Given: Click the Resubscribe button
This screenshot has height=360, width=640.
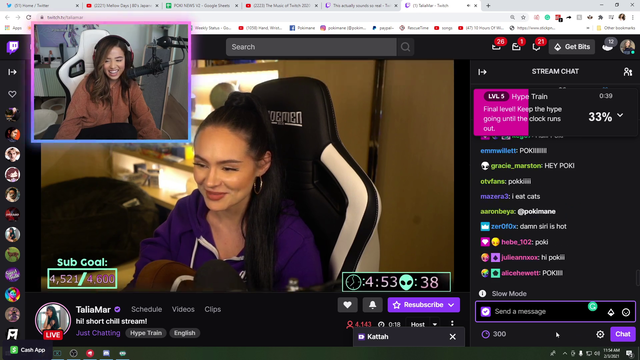Looking at the screenshot, I should coord(424,305).
